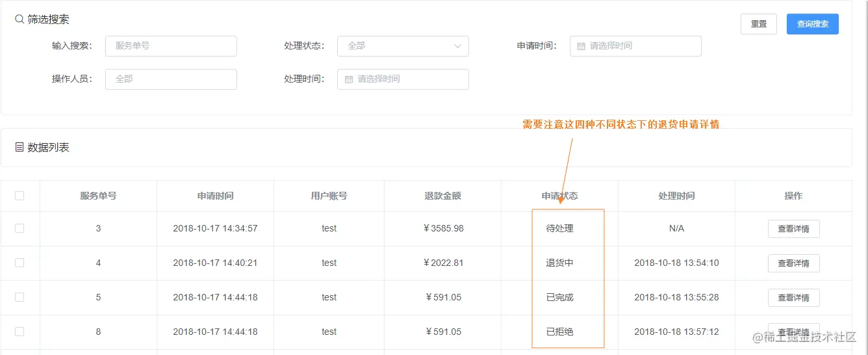
Task: Click the 操作 column header
Action: click(793, 196)
